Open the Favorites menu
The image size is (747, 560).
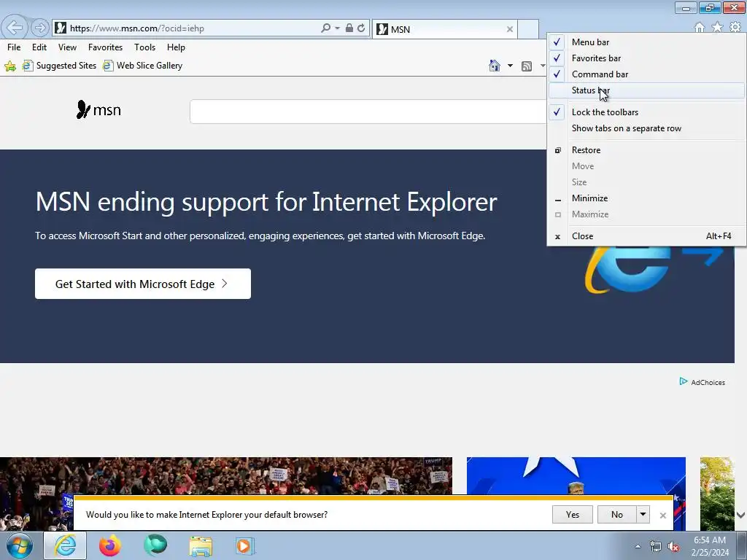click(x=105, y=47)
